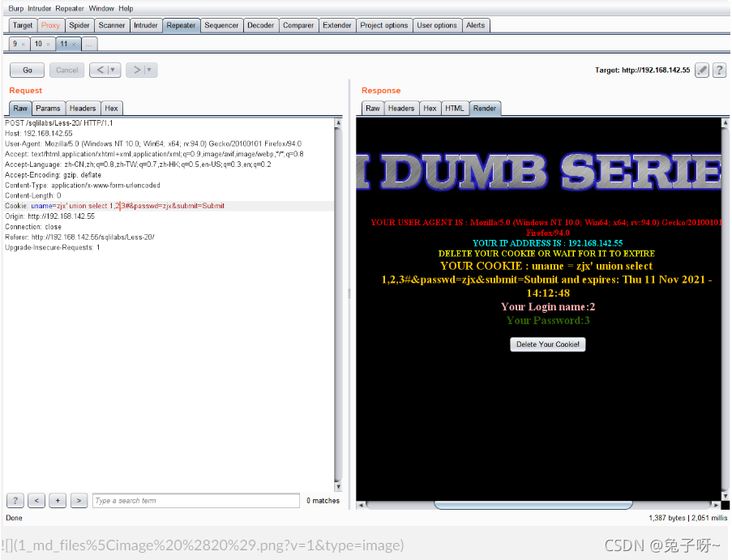732x560 pixels.
Task: Open the help question mark icon near Target
Action: point(719,70)
